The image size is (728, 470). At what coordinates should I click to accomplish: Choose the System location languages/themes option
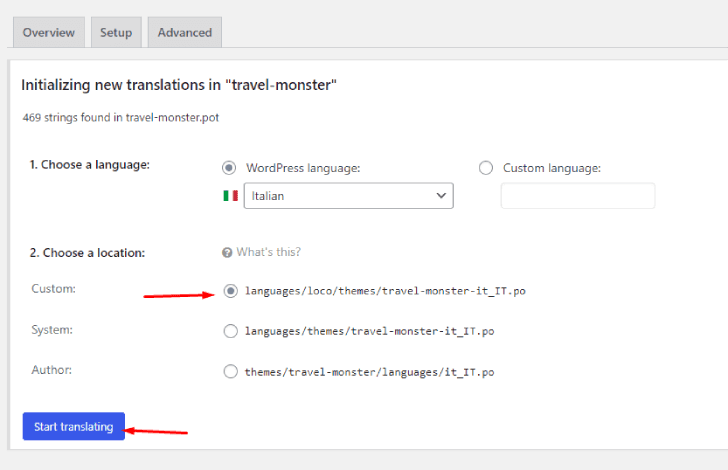231,331
